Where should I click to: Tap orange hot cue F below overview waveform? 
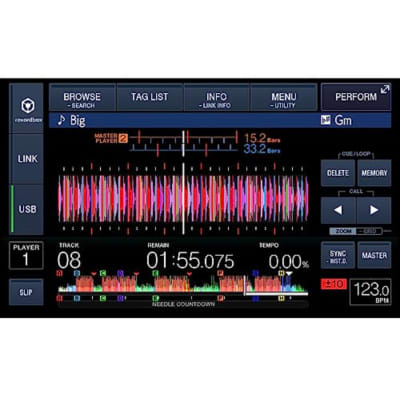(220, 298)
